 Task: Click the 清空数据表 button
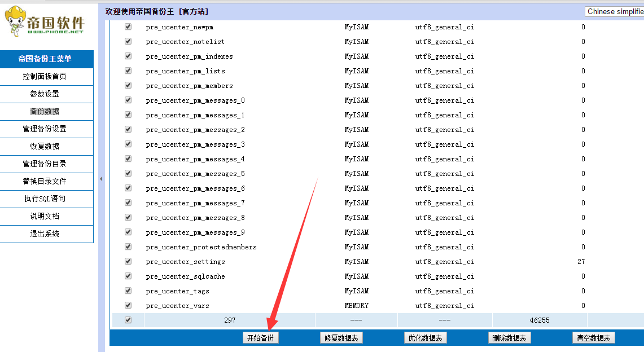click(593, 338)
